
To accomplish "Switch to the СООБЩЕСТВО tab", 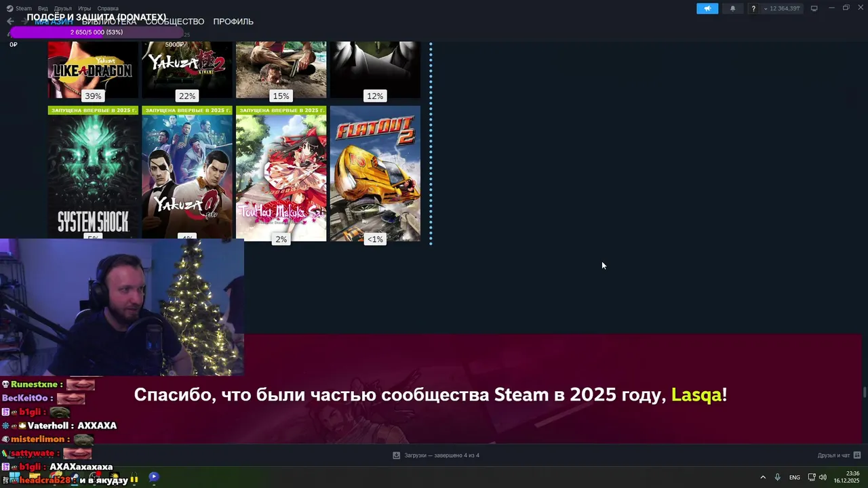I will click(174, 22).
